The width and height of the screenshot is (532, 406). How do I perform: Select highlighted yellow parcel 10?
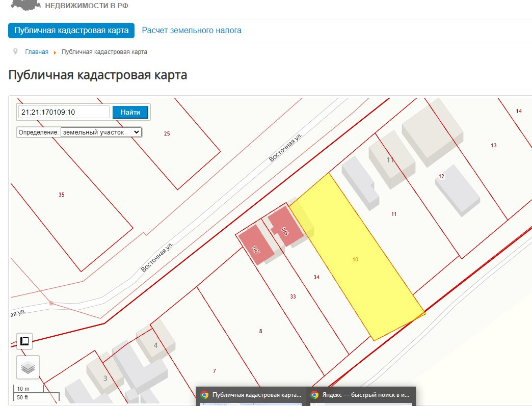(x=355, y=259)
